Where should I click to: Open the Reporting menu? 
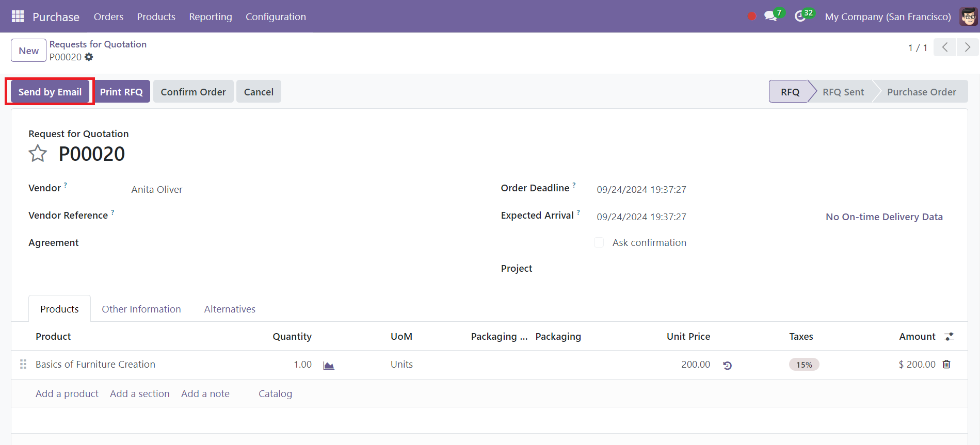[211, 17]
